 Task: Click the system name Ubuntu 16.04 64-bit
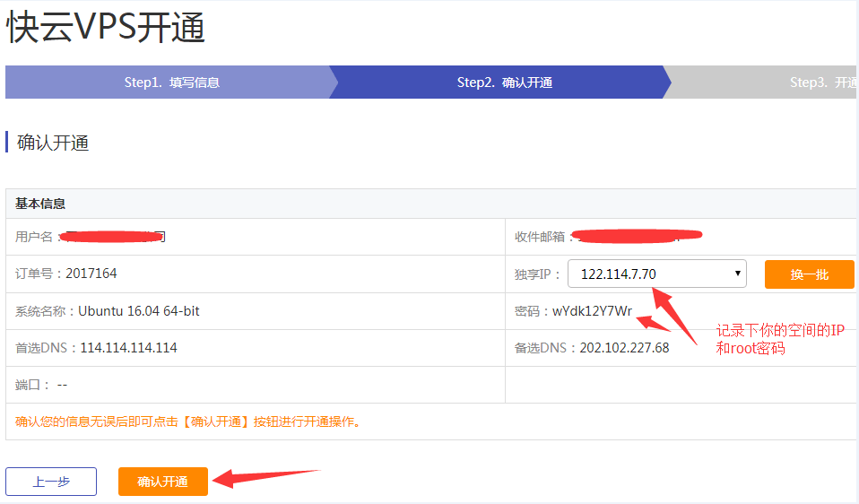139,311
